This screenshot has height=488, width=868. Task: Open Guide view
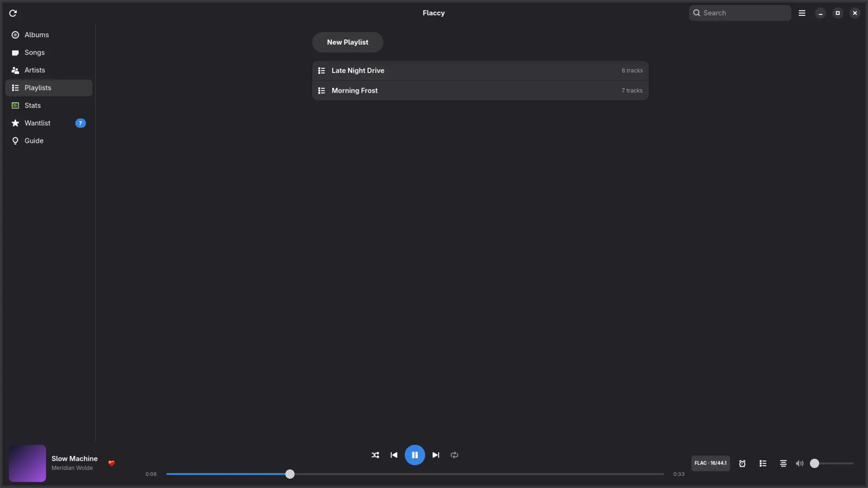coord(48,141)
